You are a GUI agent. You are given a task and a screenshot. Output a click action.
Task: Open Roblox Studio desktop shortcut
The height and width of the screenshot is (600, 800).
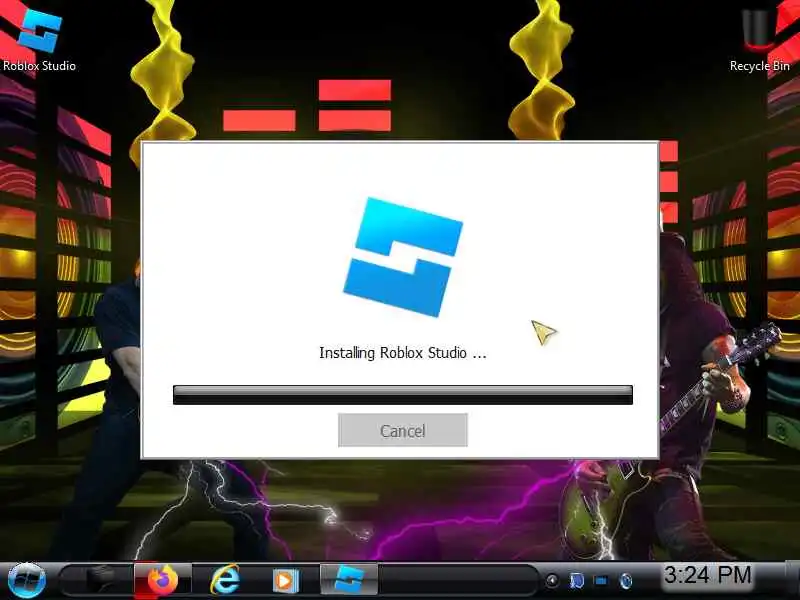(x=39, y=41)
